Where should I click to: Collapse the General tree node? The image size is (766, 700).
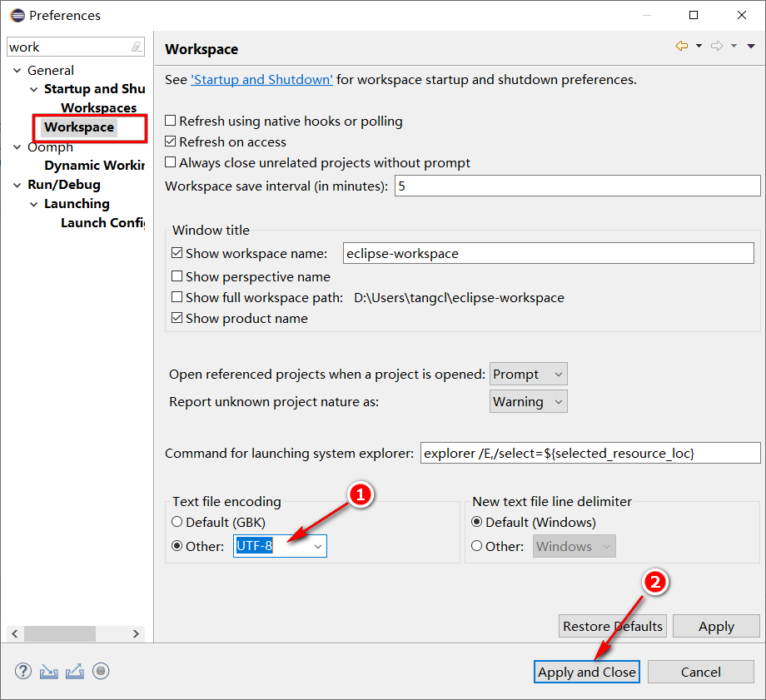[17, 71]
